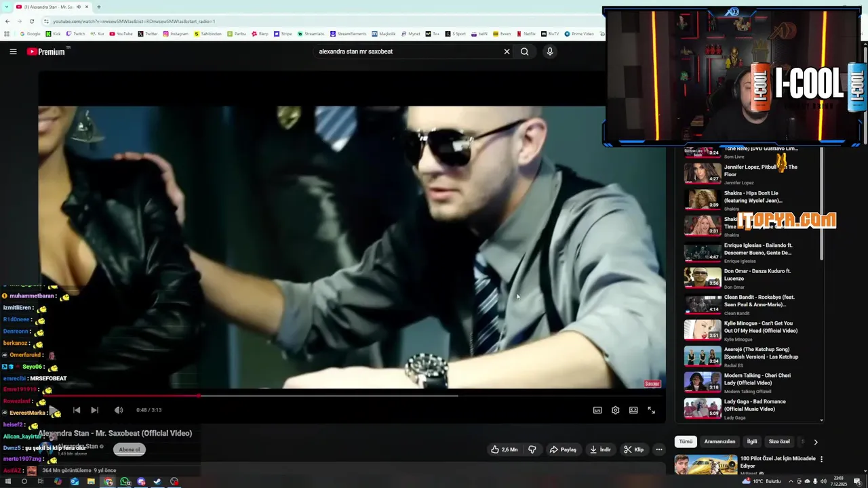The width and height of the screenshot is (868, 488).
Task: Open the Netflix bookmark
Action: pyautogui.click(x=526, y=34)
